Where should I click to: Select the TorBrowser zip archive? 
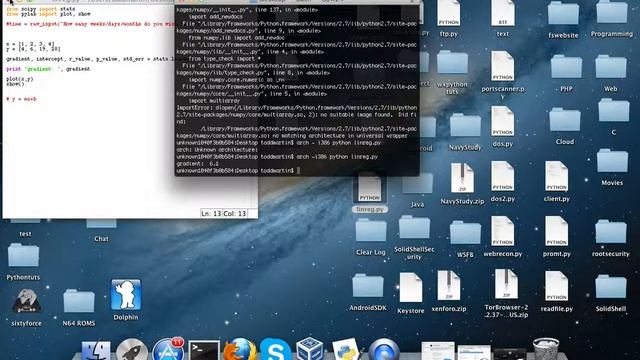[x=506, y=284]
